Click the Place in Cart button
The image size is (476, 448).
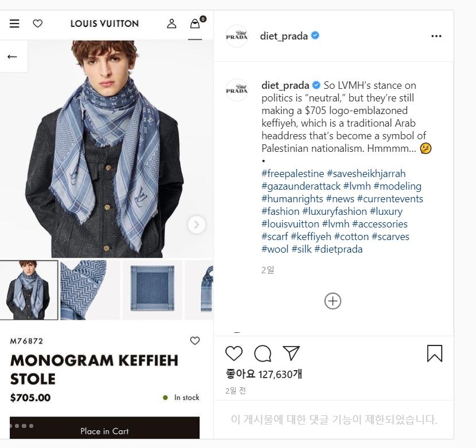pyautogui.click(x=105, y=428)
